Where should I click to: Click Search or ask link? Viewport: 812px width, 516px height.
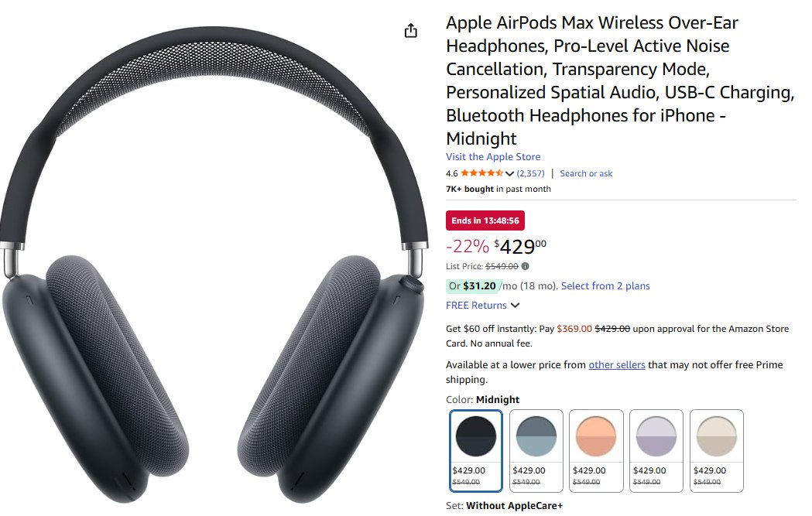coord(586,173)
